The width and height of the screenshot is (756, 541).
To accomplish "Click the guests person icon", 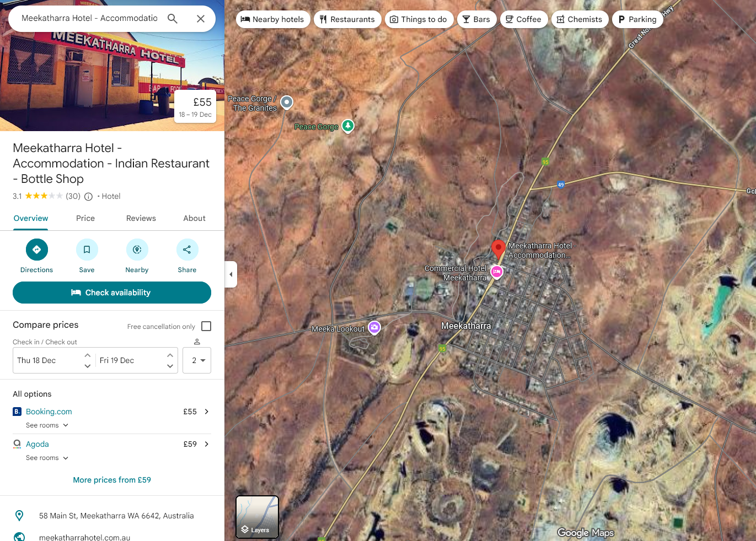I will coord(197,342).
